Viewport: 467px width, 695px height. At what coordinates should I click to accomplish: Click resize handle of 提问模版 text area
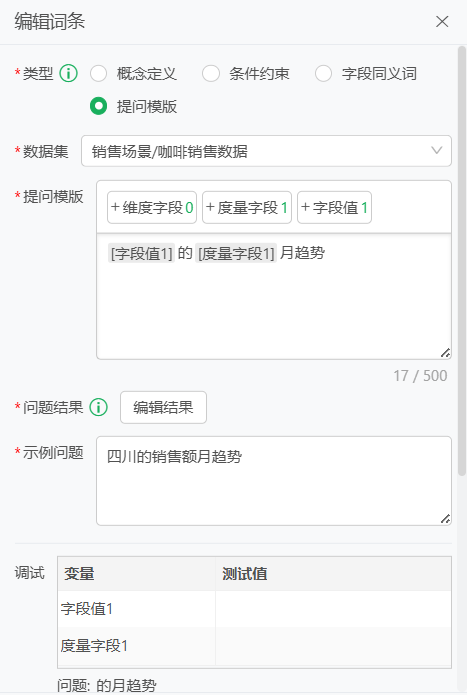point(445,353)
